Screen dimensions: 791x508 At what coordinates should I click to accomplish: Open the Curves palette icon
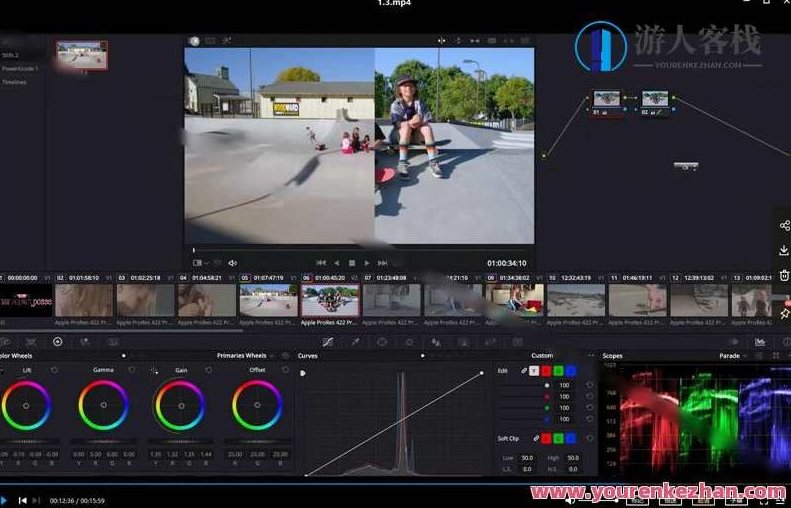[x=328, y=342]
